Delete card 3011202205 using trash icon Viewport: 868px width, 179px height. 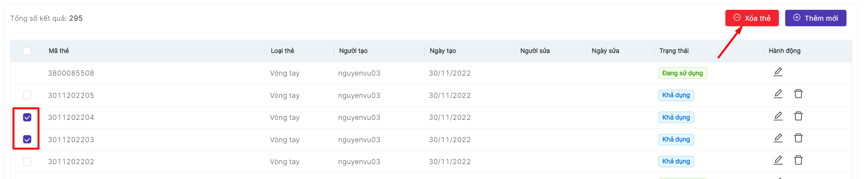pyautogui.click(x=798, y=94)
